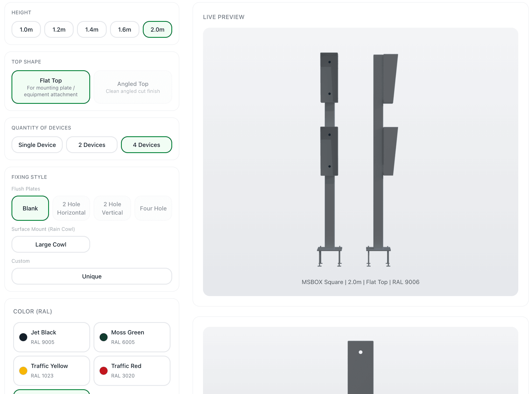Choose Four Hole fixing style
The width and height of the screenshot is (532, 394).
tap(153, 208)
